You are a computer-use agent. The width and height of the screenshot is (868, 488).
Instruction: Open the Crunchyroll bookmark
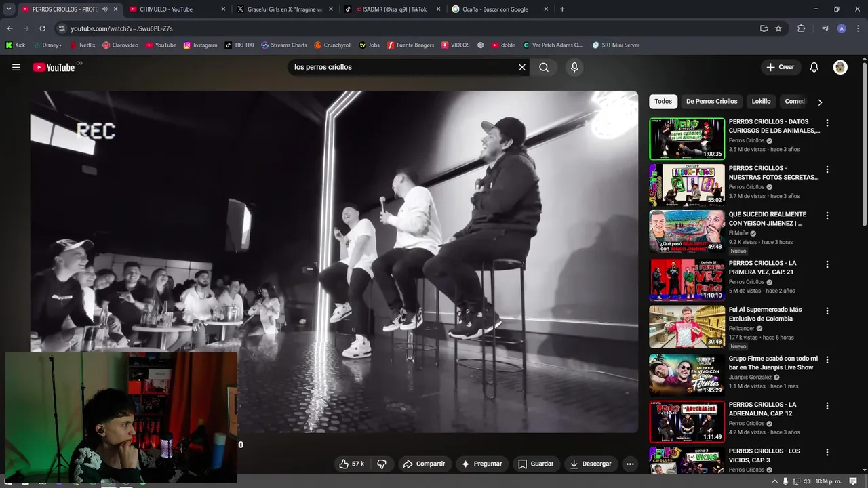point(333,45)
